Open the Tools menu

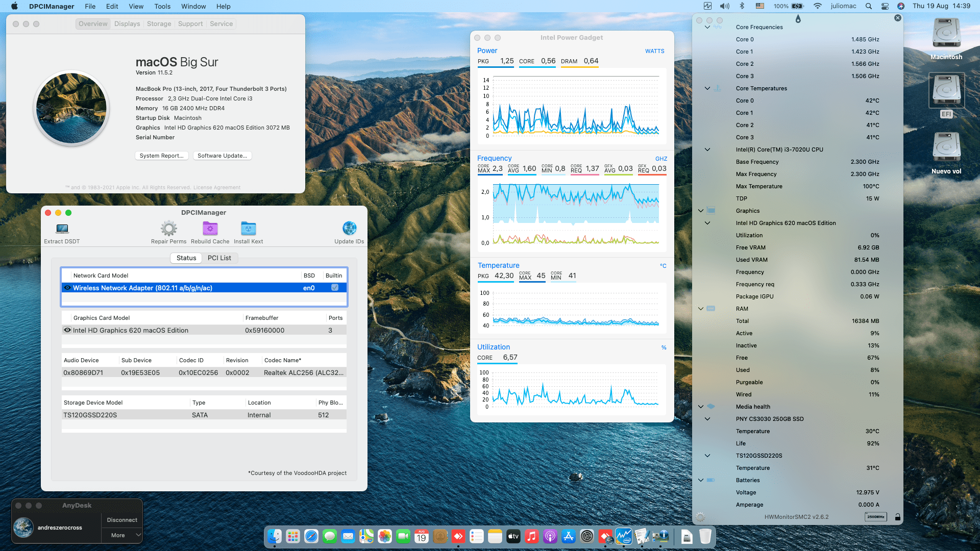162,6
